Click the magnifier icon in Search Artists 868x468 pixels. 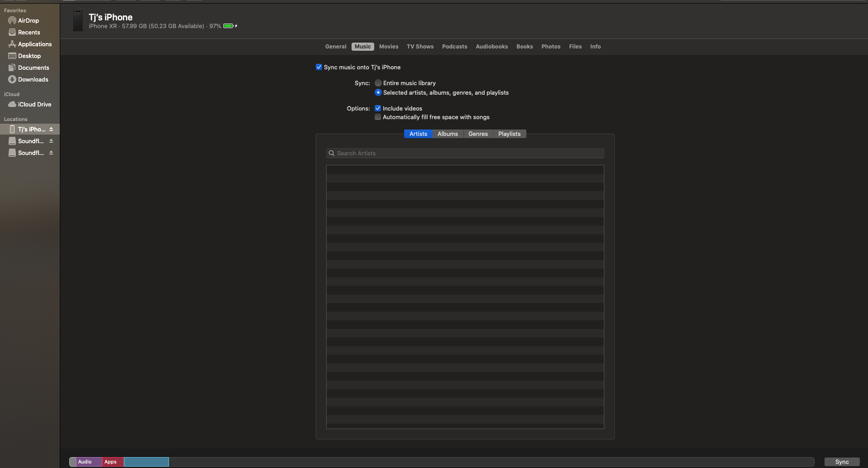coord(332,153)
